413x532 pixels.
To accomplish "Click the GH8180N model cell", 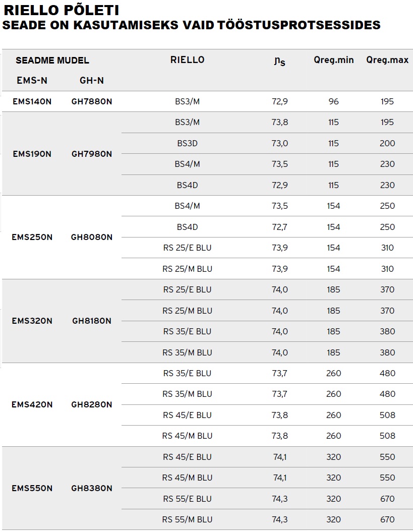I will (92, 321).
